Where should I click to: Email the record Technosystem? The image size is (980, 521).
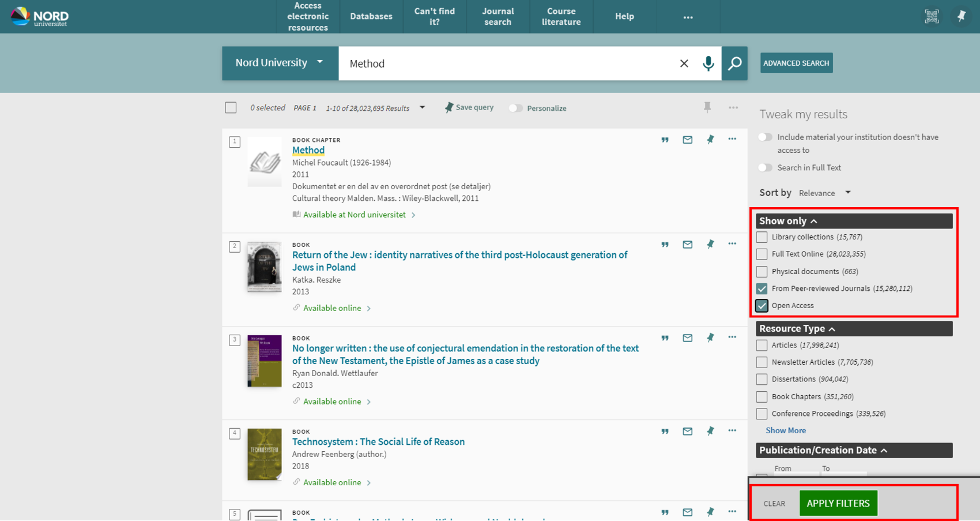point(687,431)
